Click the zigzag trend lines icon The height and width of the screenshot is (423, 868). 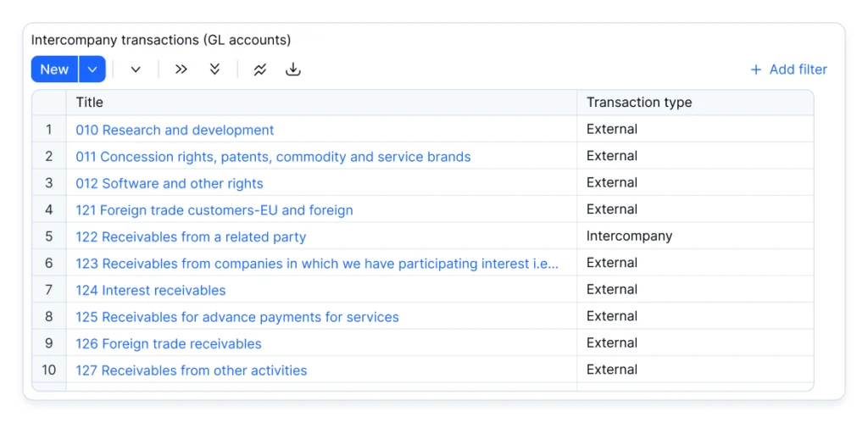coord(260,70)
